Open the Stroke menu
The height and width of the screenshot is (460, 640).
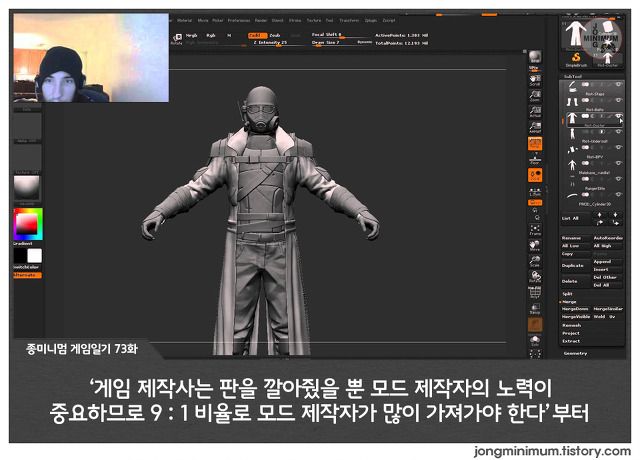pos(295,20)
